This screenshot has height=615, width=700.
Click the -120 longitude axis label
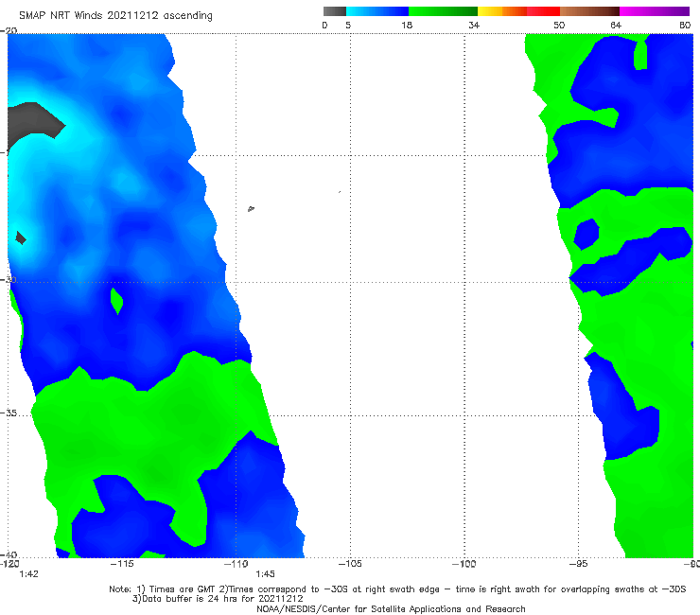9,564
